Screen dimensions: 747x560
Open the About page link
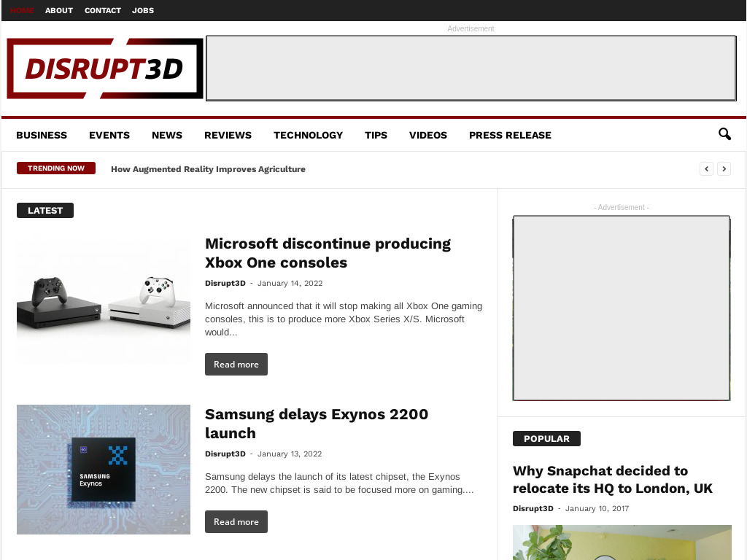click(x=59, y=10)
